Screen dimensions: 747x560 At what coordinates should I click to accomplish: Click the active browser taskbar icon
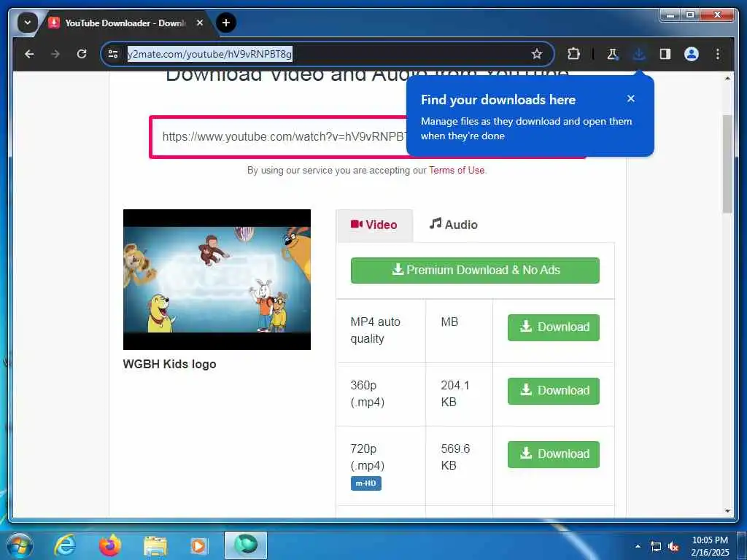246,545
